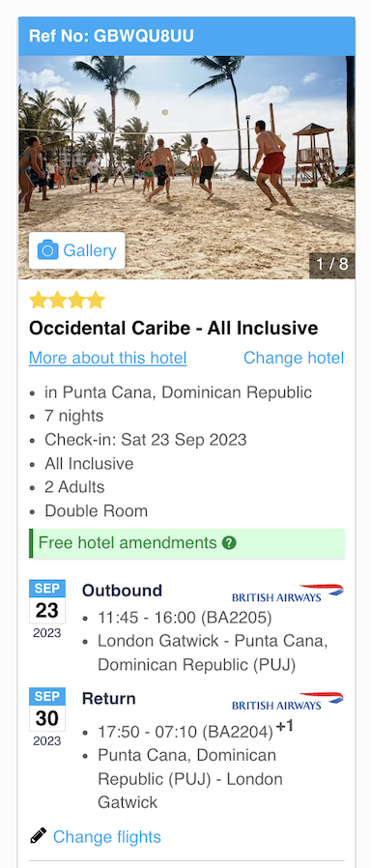Click the four-star hotel rating

pos(67,300)
